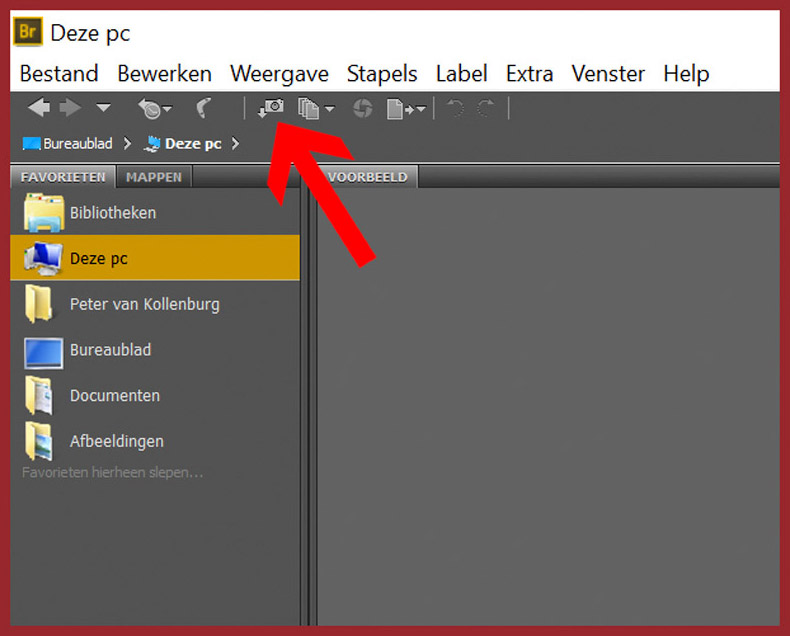Image resolution: width=790 pixels, height=636 pixels.
Task: Click the Afbeeldingen pictures folder icon
Action: [39, 441]
